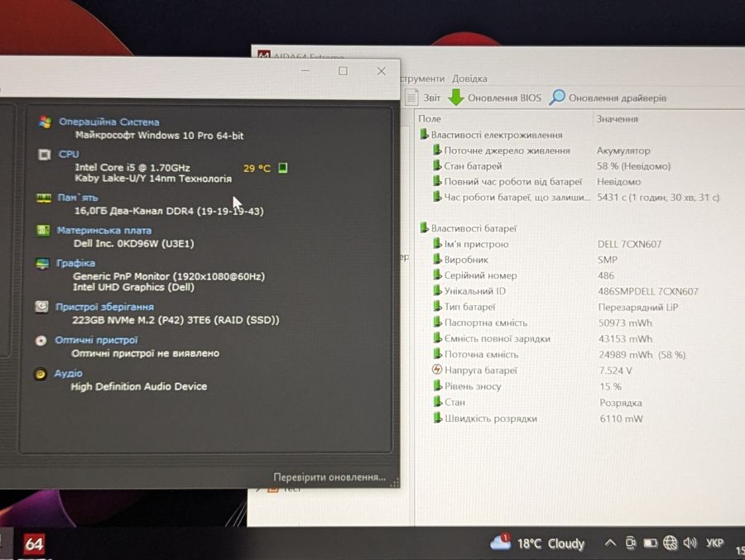Click the battery tray icon
The width and height of the screenshot is (745, 560).
pos(650,543)
